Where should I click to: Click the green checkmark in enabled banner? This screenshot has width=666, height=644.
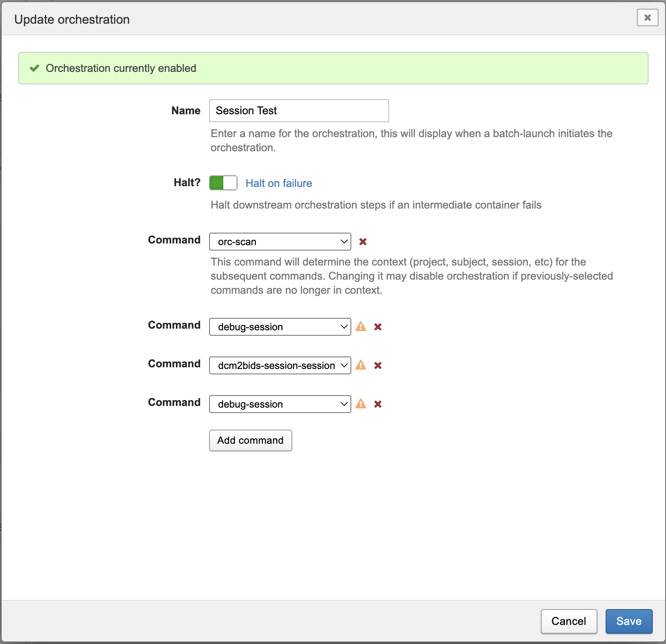point(35,68)
